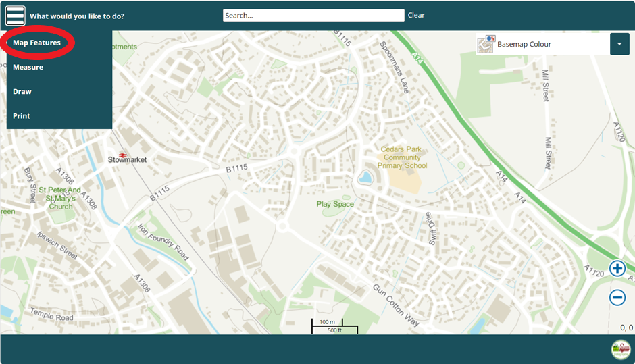Image resolution: width=635 pixels, height=364 pixels.
Task: Click the round logo icon in footer
Action: tap(620, 349)
